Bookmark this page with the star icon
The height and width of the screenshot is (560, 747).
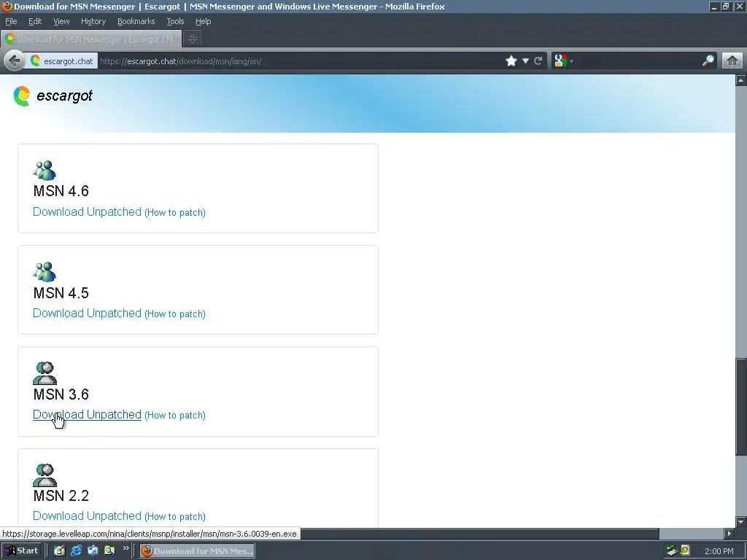[511, 61]
